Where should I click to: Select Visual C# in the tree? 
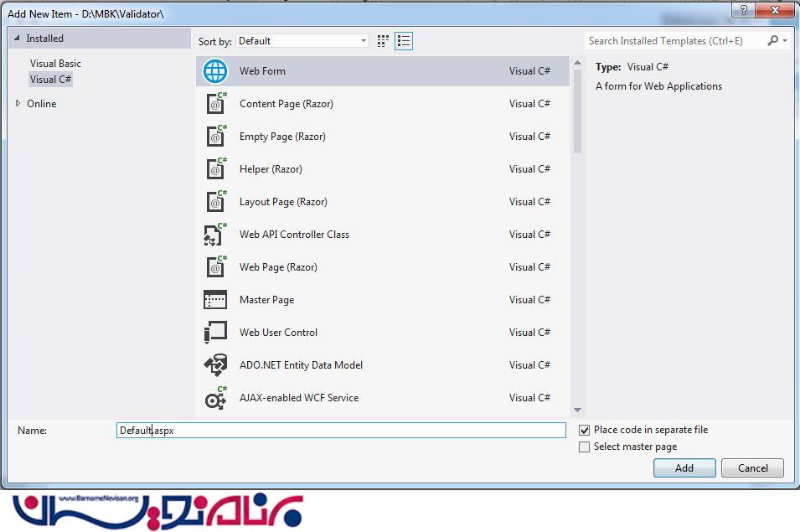pyautogui.click(x=51, y=80)
